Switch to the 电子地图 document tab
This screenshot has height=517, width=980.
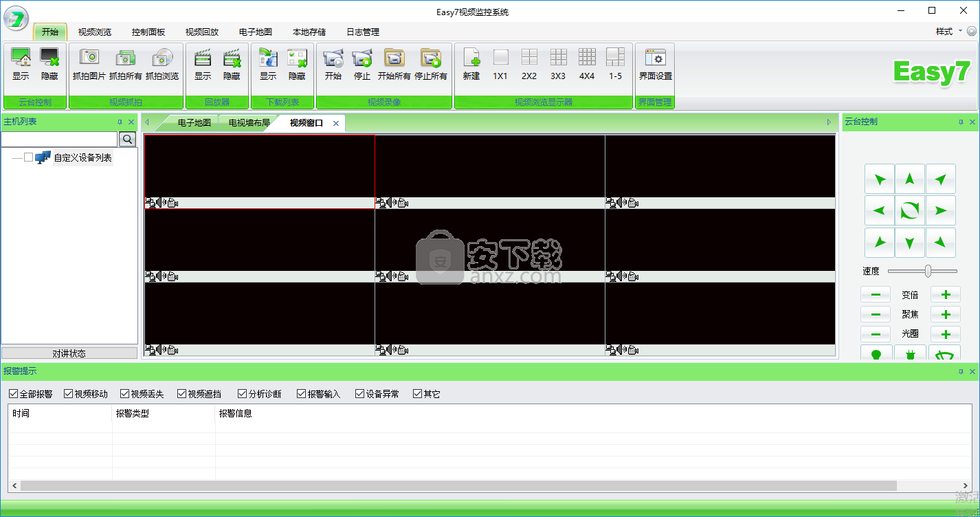[x=194, y=123]
